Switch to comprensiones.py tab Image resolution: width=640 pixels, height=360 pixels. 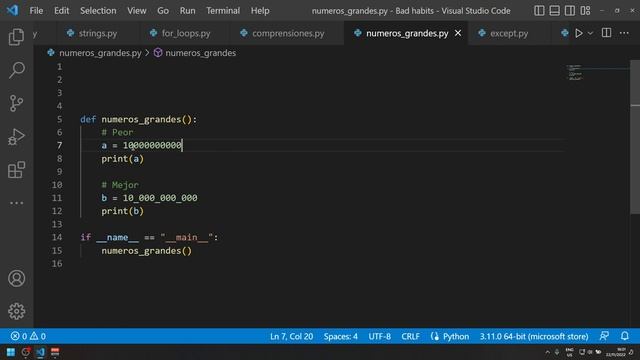pyautogui.click(x=288, y=33)
